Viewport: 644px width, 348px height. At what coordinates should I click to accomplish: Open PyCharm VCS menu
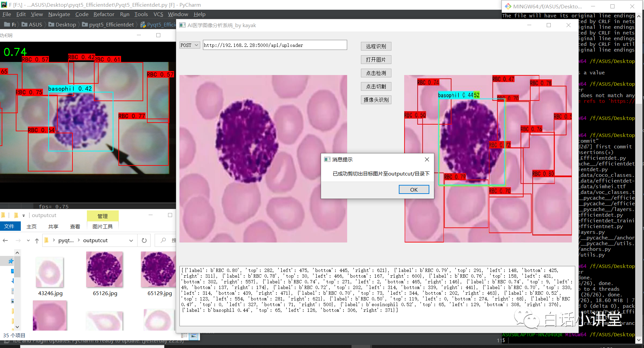[x=158, y=14]
